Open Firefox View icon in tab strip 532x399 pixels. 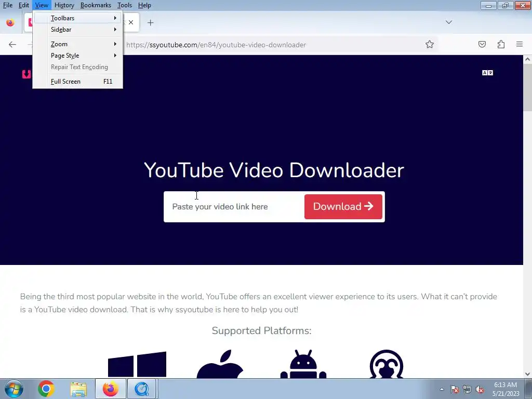point(10,23)
